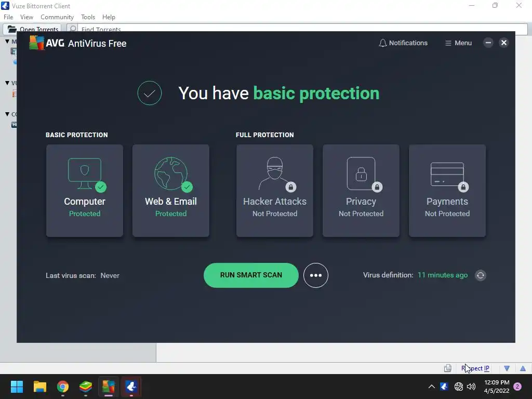
Task: Open the clock and calendar in taskbar
Action: (497, 387)
